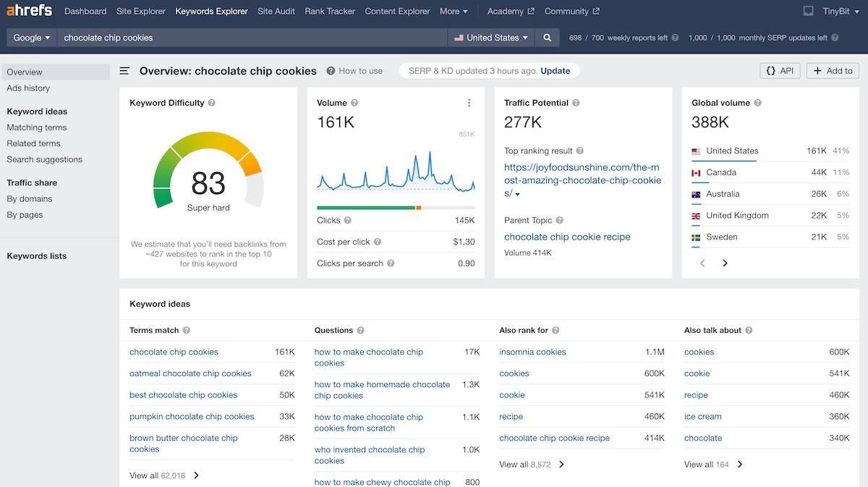Expand View all 164 also talk about
The image size is (868, 487).
(713, 465)
